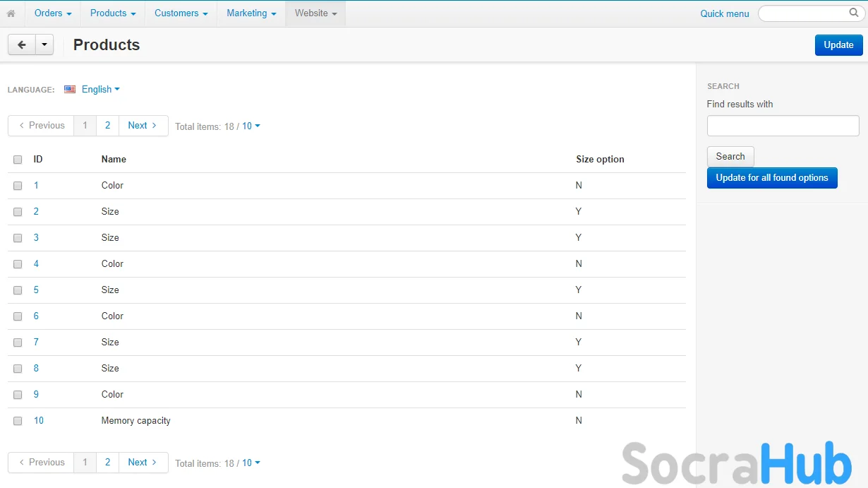Image resolution: width=868 pixels, height=488 pixels.
Task: Click the US flag language icon
Action: [x=70, y=90]
